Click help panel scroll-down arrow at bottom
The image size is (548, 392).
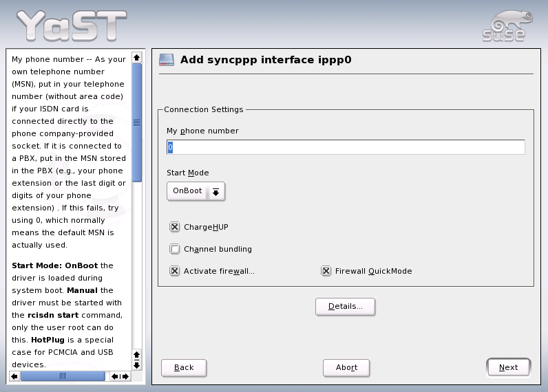tap(136, 365)
